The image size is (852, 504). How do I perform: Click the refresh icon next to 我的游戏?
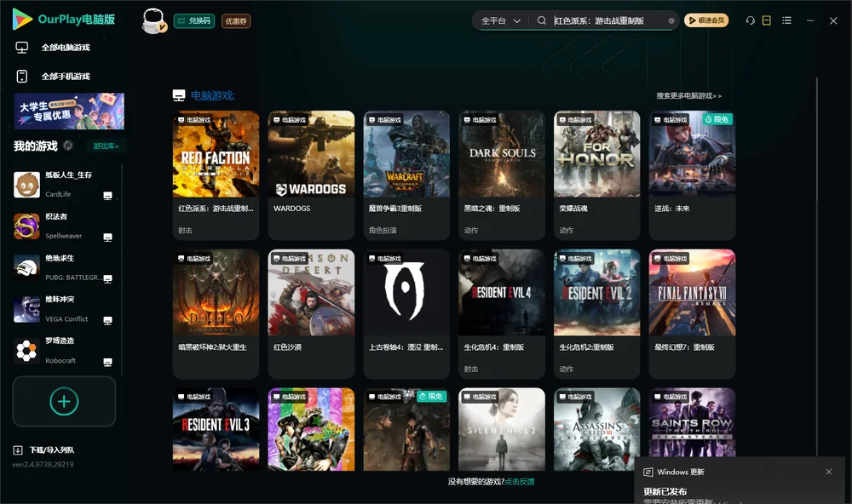click(x=68, y=146)
